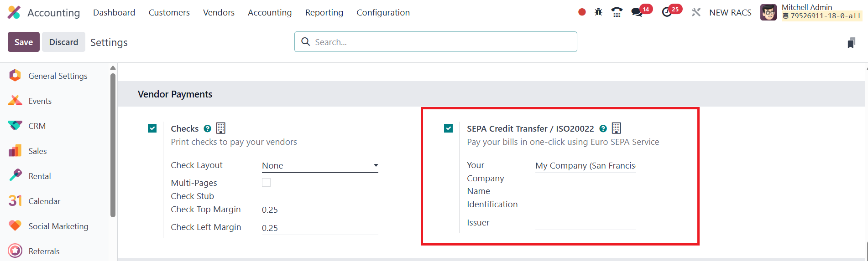The image size is (868, 261).
Task: Click the bug debug icon
Action: click(598, 12)
